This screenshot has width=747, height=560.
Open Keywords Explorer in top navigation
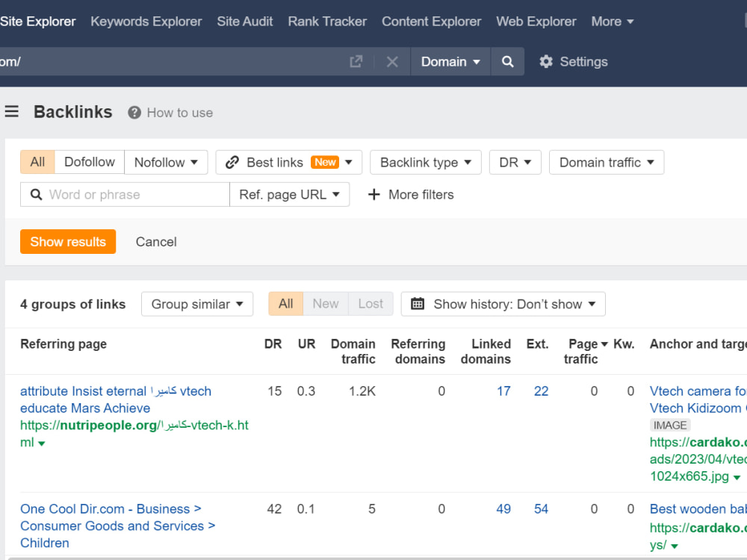click(x=146, y=22)
